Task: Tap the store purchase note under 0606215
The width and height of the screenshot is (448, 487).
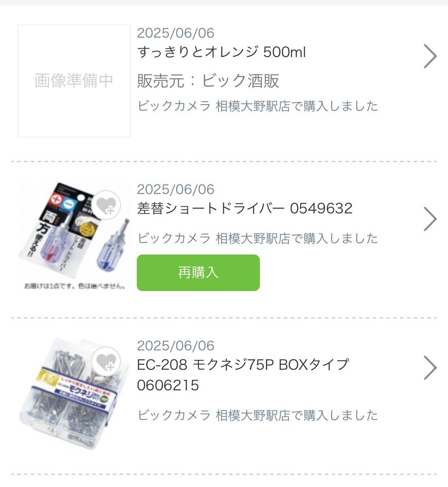Action: (x=257, y=415)
